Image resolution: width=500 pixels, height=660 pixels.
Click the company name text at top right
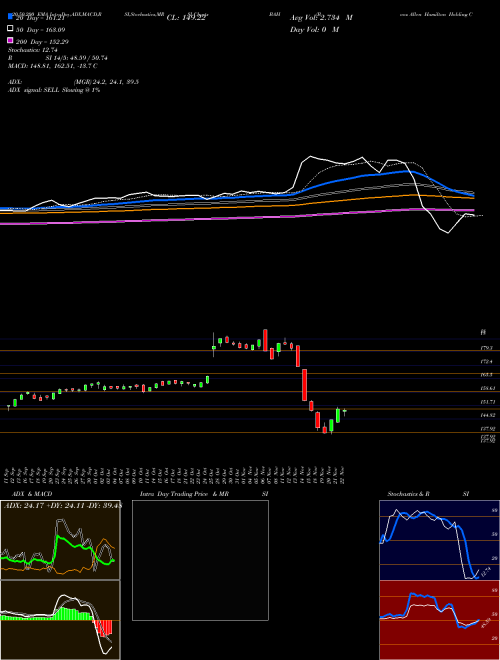click(x=436, y=14)
